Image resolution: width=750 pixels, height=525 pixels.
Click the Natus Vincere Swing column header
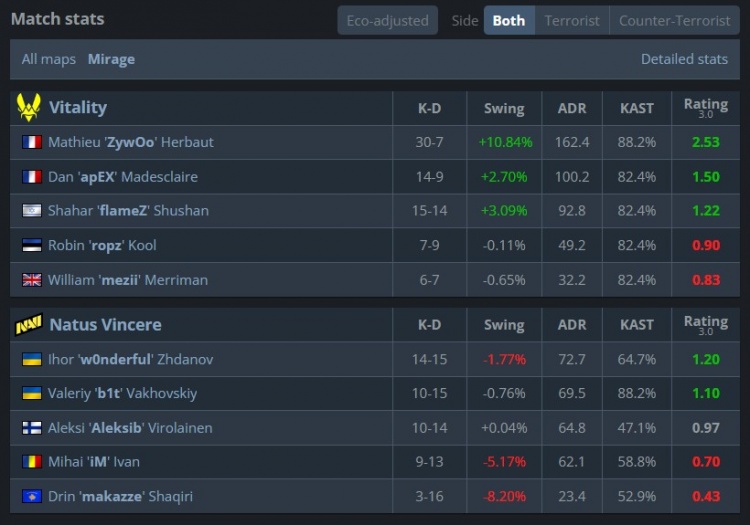click(x=504, y=325)
